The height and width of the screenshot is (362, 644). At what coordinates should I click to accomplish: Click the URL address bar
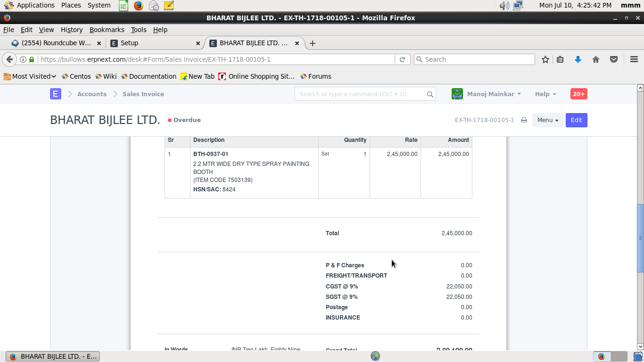click(x=216, y=59)
